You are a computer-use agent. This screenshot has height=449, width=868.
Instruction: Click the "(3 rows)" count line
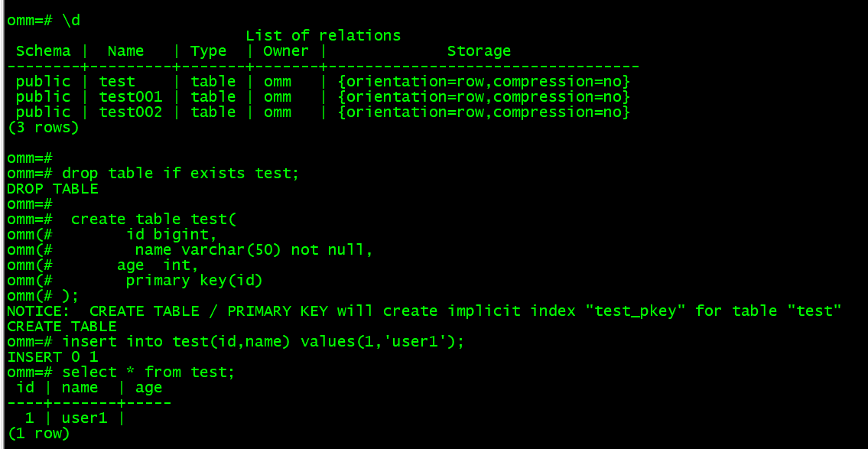[x=43, y=128]
